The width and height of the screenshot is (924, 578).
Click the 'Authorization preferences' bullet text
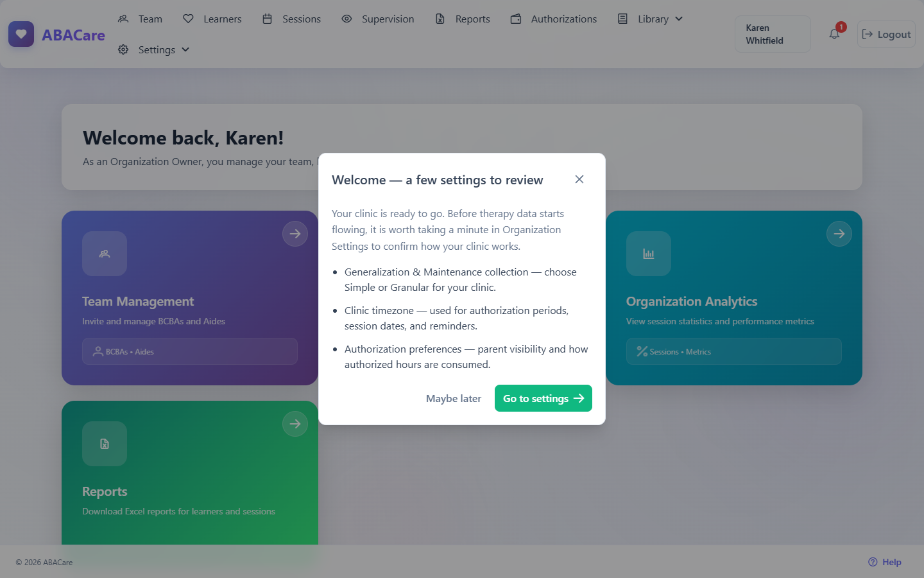[x=466, y=356]
